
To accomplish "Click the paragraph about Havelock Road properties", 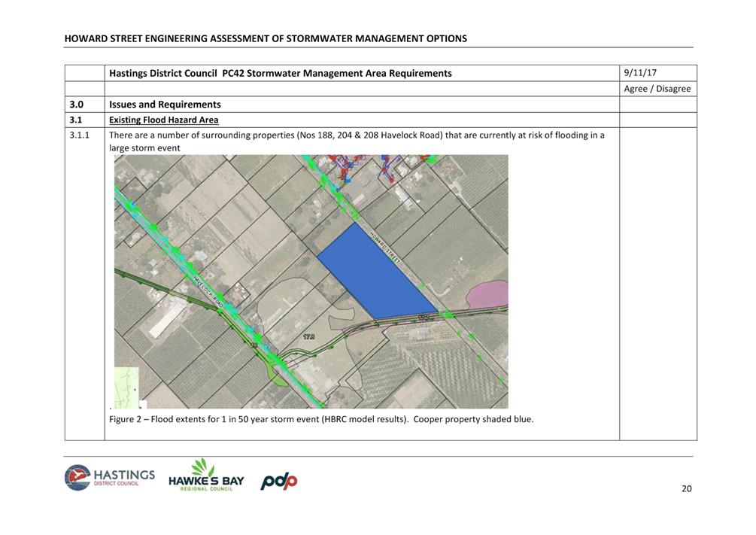I will tap(357, 141).
